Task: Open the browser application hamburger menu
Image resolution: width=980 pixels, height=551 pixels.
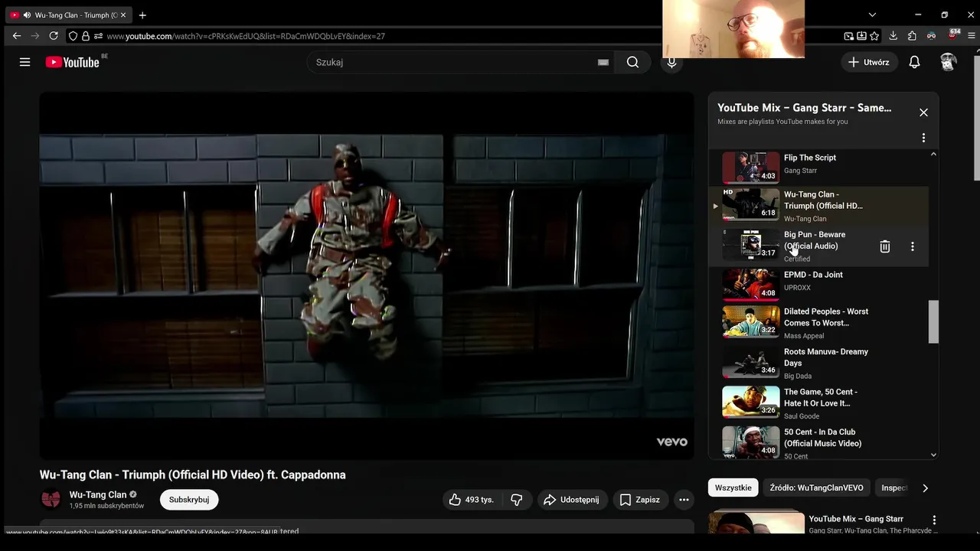Action: click(972, 36)
